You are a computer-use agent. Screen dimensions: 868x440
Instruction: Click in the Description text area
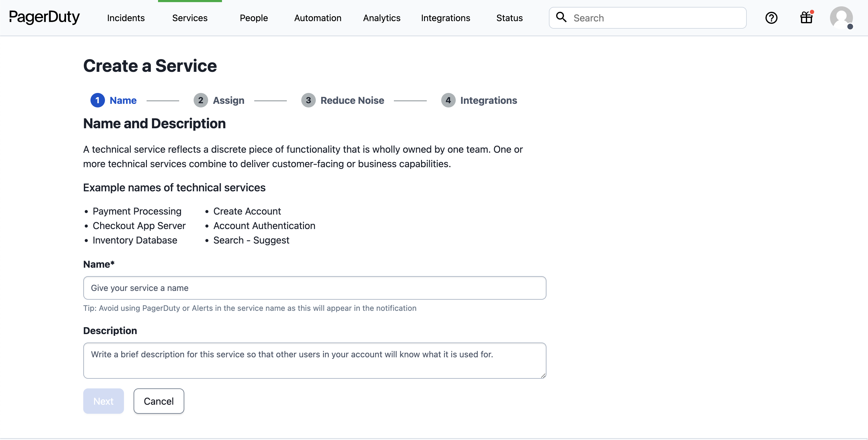click(314, 360)
